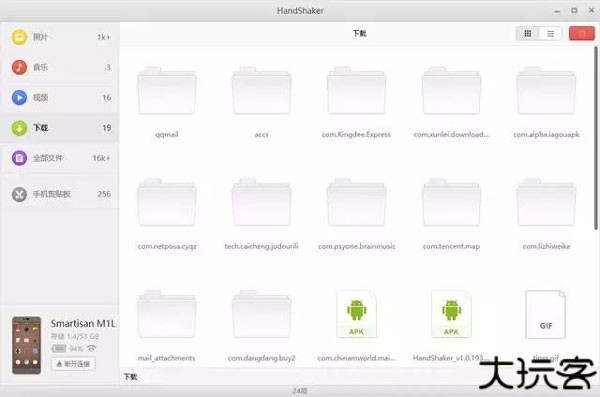Screen dimensions: 600x397
Task: Select the com.netposa.cyqz folder
Action: click(x=167, y=202)
